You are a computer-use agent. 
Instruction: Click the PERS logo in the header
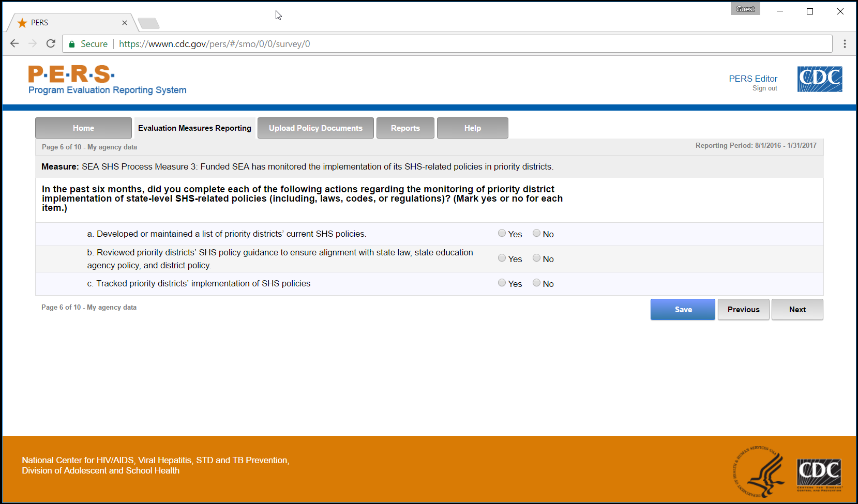click(71, 74)
